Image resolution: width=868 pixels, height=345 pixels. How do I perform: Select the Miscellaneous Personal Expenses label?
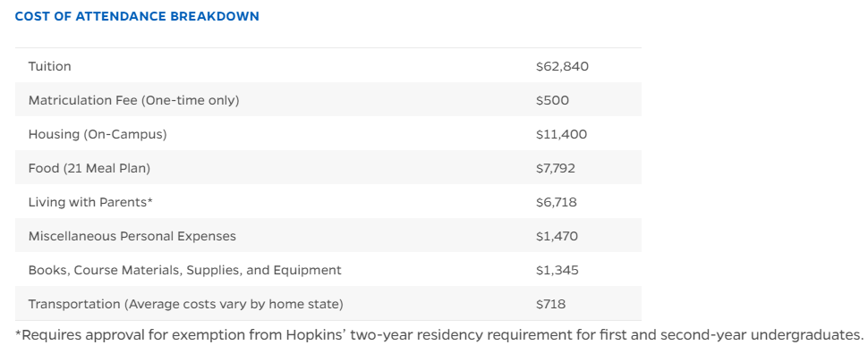132,236
